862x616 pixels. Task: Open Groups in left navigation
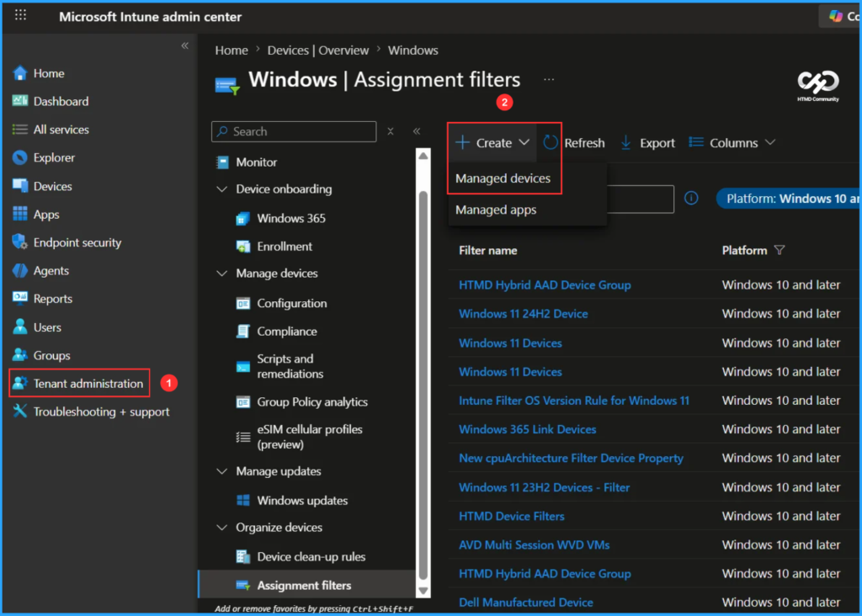[x=51, y=355]
